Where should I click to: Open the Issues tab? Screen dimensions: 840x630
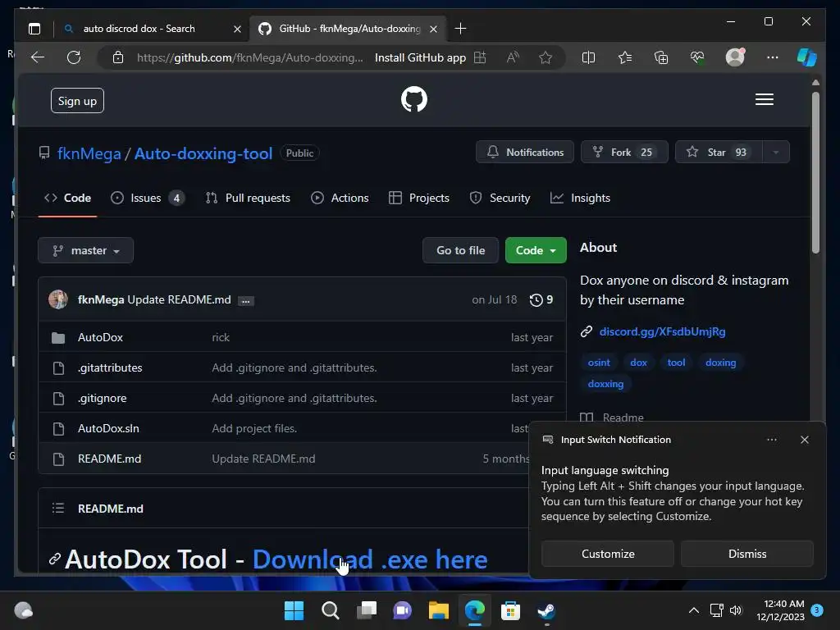click(148, 199)
